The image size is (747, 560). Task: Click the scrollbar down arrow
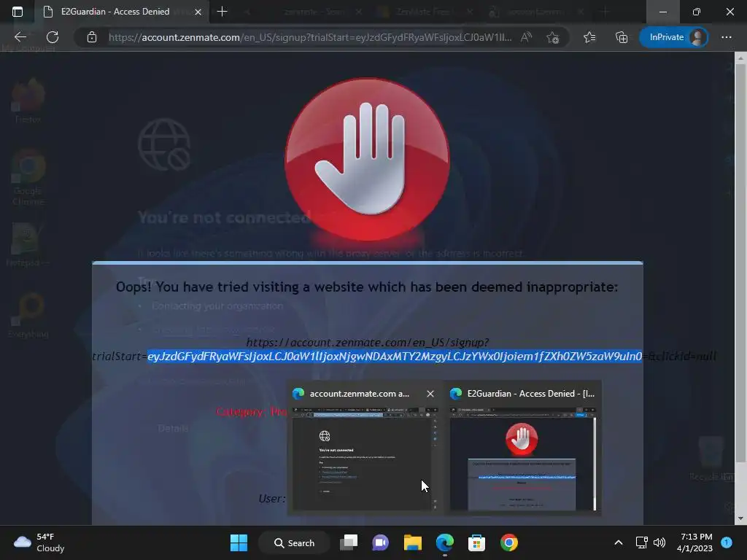[x=740, y=518]
